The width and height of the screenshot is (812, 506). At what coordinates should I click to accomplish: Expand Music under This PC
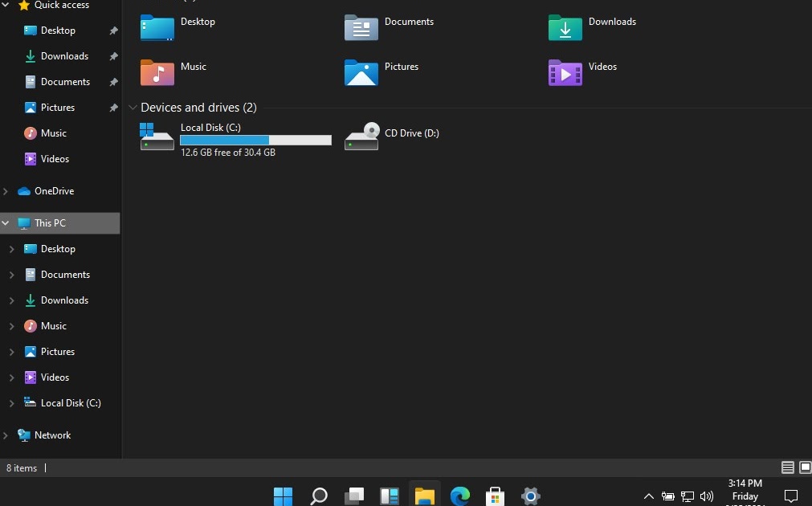click(12, 326)
